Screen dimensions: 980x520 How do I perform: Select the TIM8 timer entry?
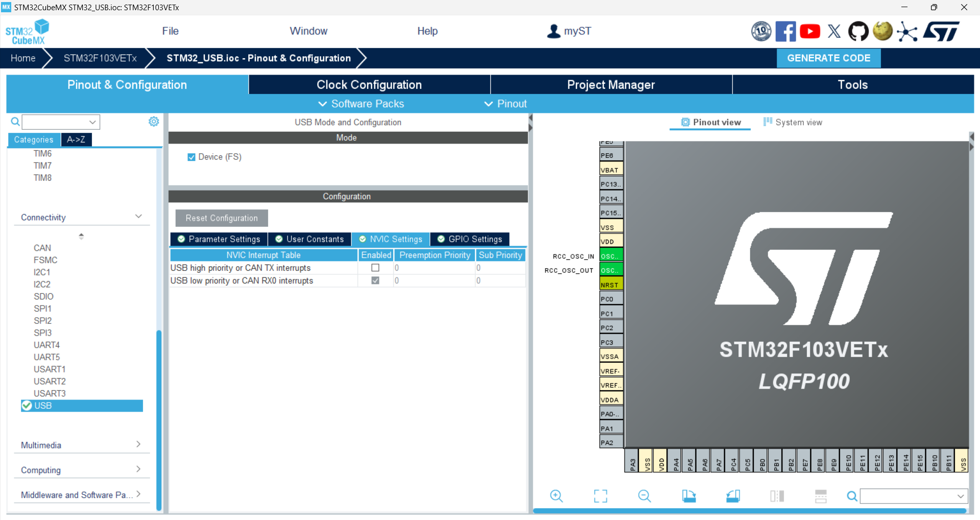pos(42,178)
